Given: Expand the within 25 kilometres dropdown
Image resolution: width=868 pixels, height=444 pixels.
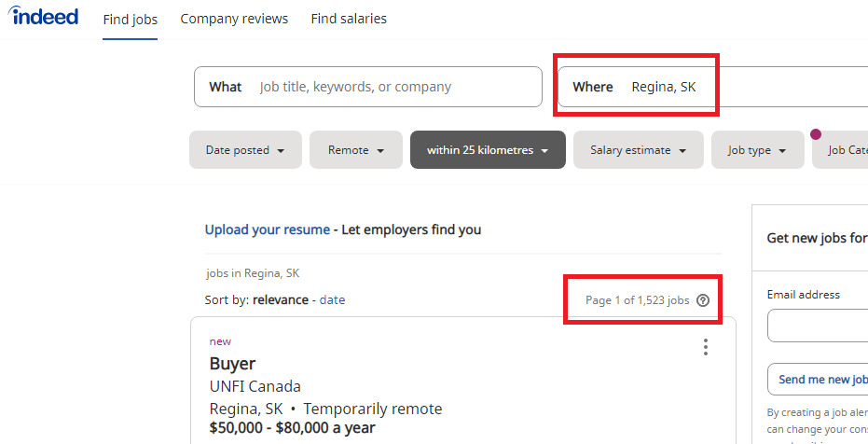Looking at the screenshot, I should [x=488, y=150].
